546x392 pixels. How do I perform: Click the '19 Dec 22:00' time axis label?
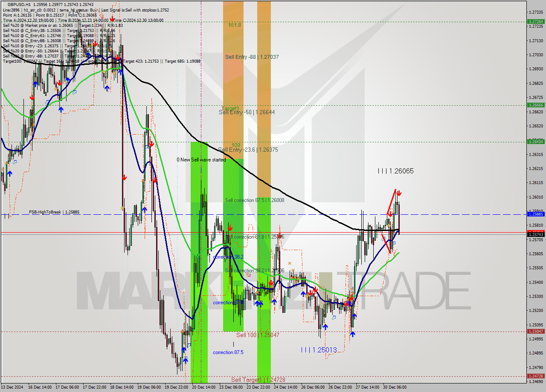(176, 387)
